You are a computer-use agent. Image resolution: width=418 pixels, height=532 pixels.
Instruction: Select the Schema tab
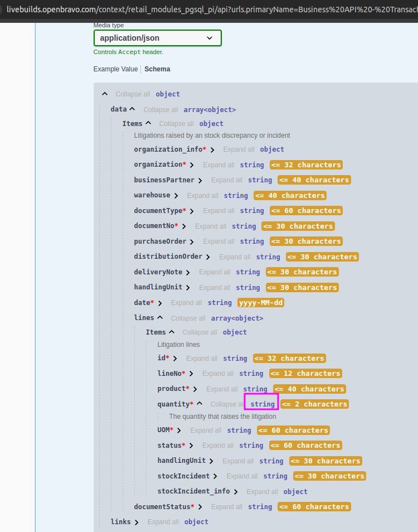click(x=157, y=69)
